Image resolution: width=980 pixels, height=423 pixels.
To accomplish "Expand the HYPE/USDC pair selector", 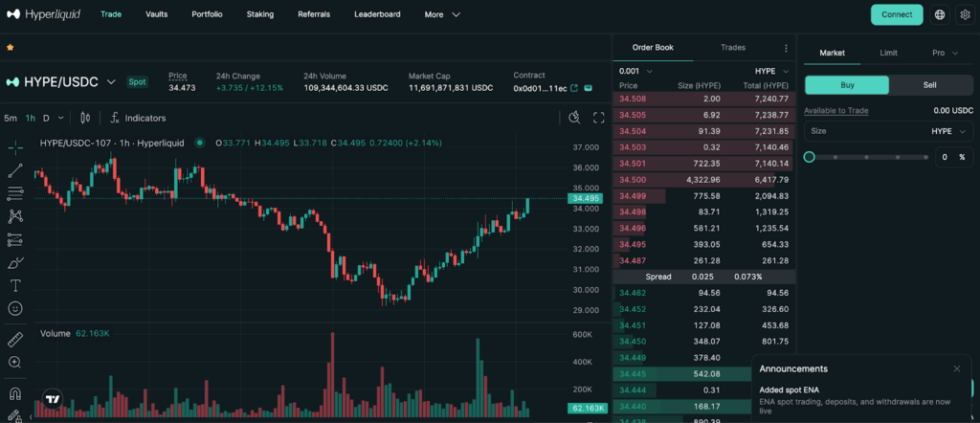I will [x=111, y=82].
